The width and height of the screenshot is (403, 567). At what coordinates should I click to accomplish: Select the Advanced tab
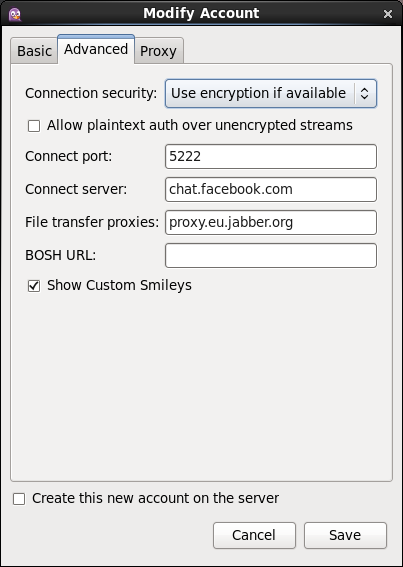point(96,49)
